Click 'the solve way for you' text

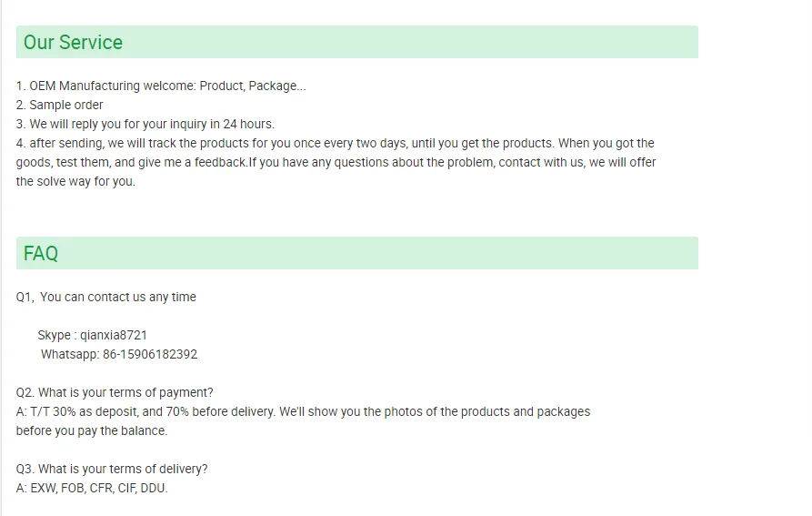75,182
